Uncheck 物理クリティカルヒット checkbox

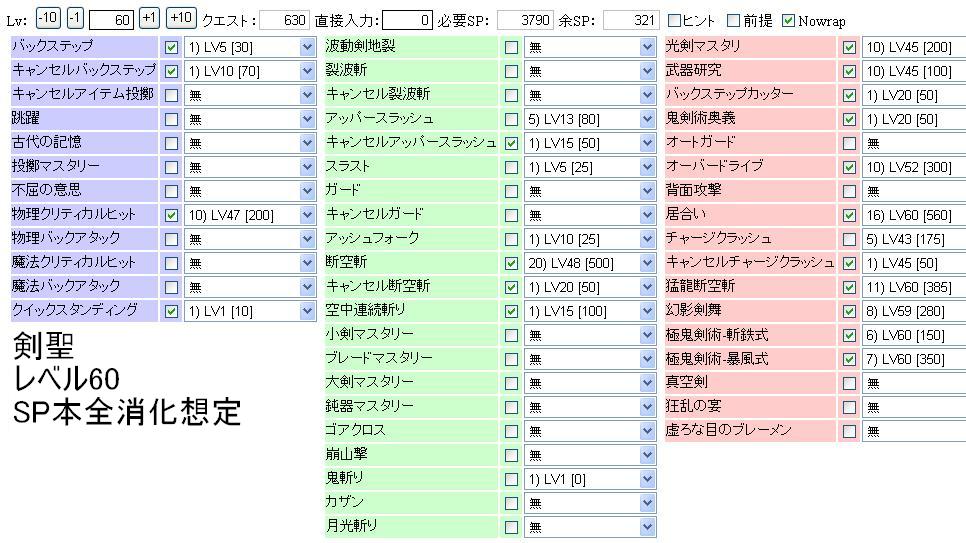pos(171,216)
